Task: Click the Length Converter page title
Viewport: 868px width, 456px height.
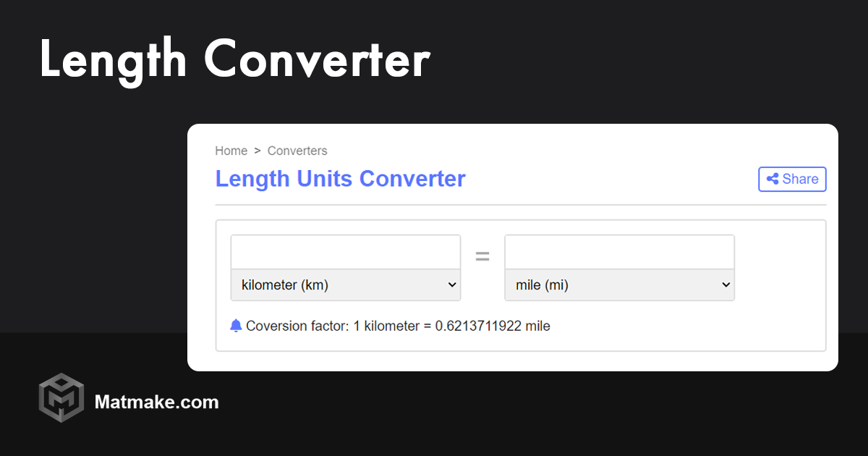Action: [234, 59]
